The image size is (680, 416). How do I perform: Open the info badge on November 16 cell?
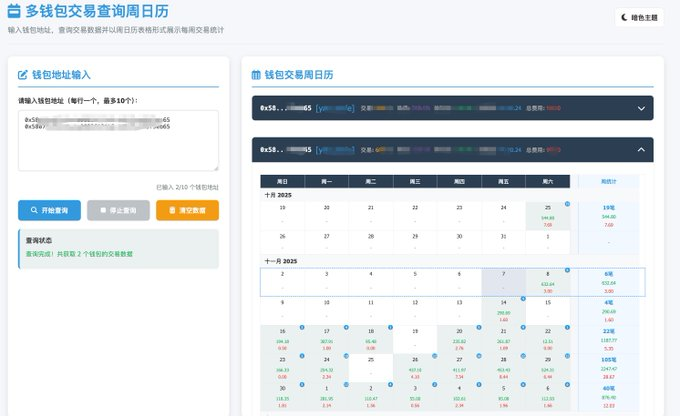pos(302,327)
